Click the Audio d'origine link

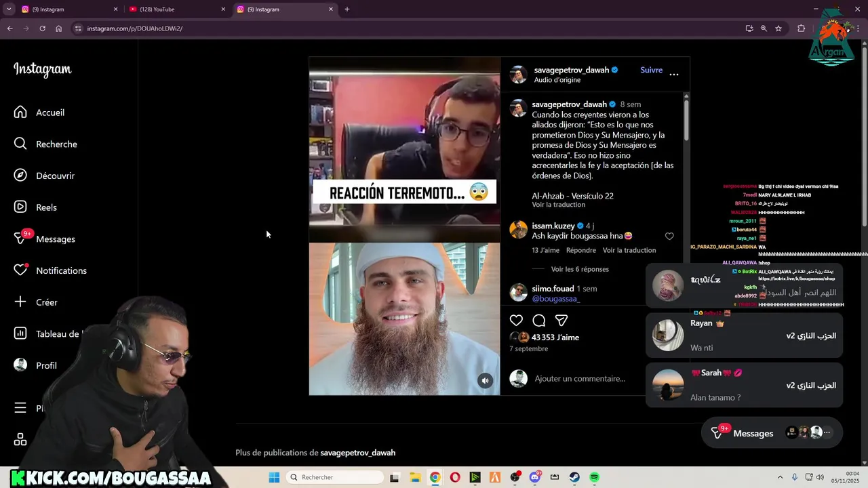click(x=557, y=80)
